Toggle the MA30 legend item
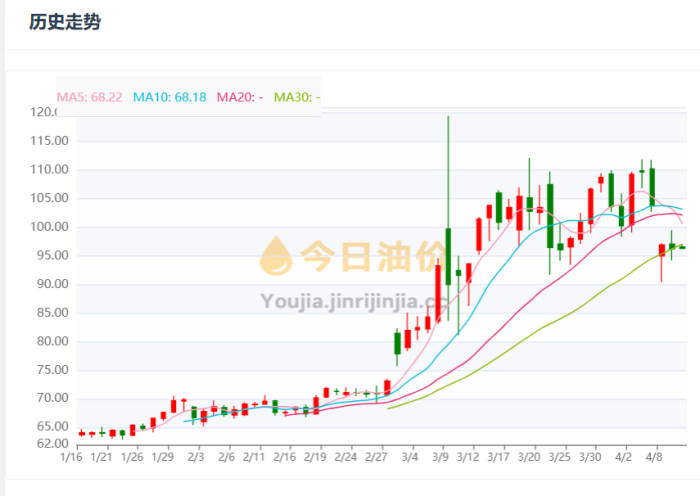This screenshot has width=700, height=496. click(x=297, y=97)
